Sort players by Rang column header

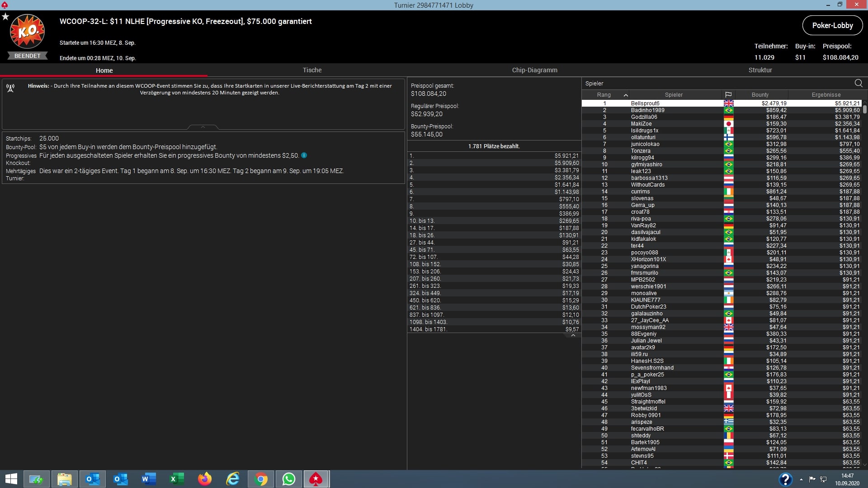pyautogui.click(x=604, y=95)
